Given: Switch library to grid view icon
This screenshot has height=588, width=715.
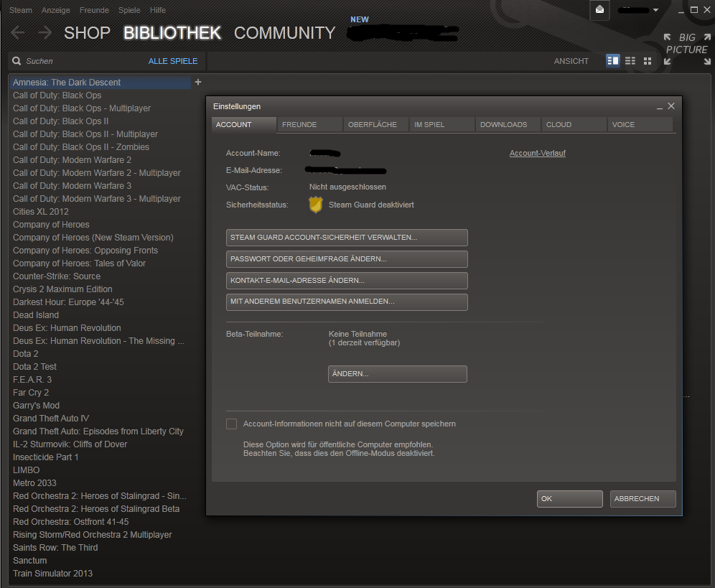Looking at the screenshot, I should point(648,61).
